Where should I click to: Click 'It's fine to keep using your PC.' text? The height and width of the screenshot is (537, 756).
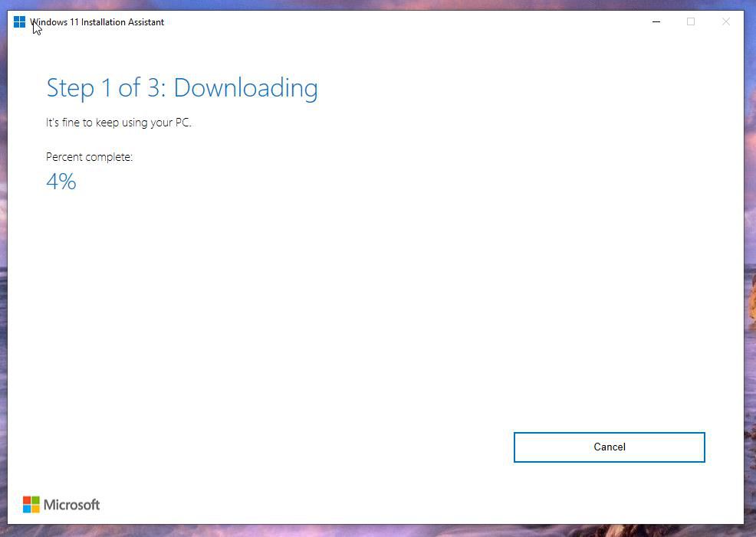point(119,123)
